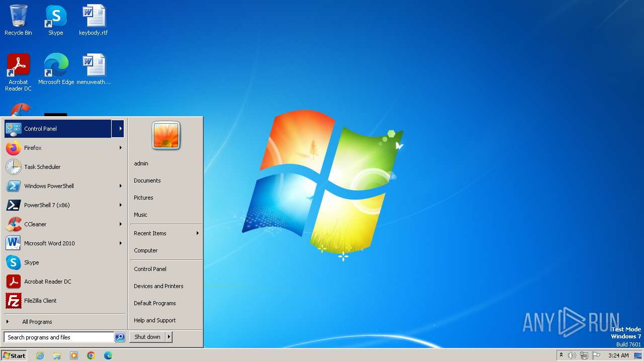The height and width of the screenshot is (362, 644).
Task: Click the tray monitor icon beside clock
Action: point(638,355)
